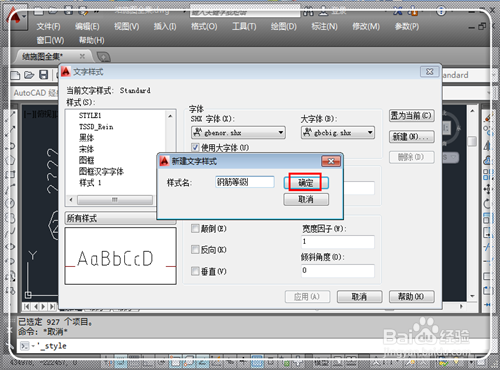Click the 倾斜角度 input field

[338, 271]
